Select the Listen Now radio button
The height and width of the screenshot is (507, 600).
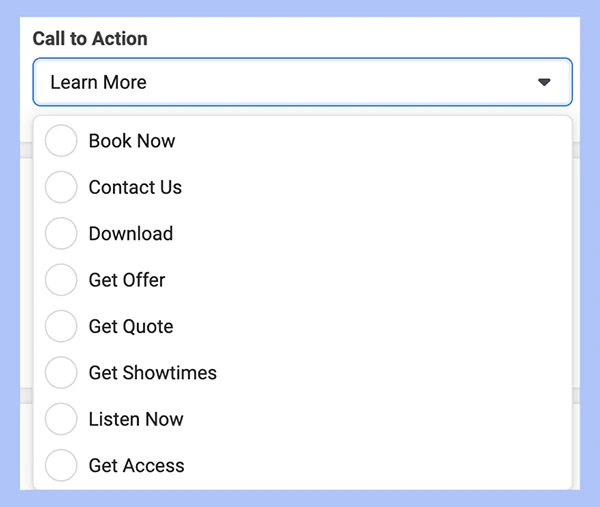[61, 419]
